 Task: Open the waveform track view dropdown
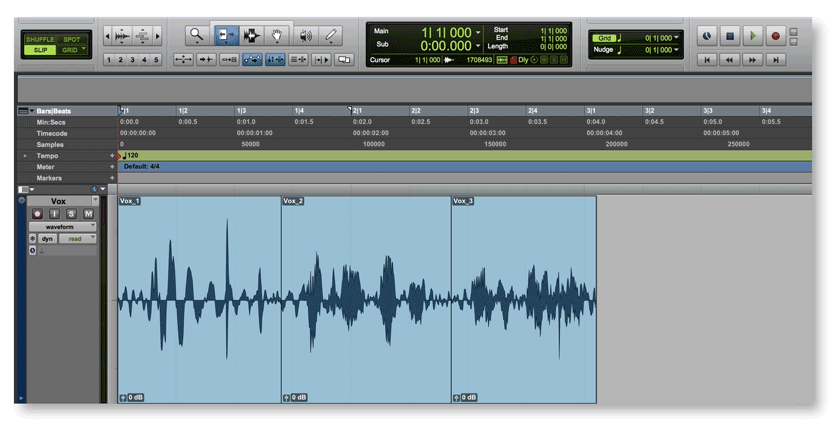(x=64, y=227)
